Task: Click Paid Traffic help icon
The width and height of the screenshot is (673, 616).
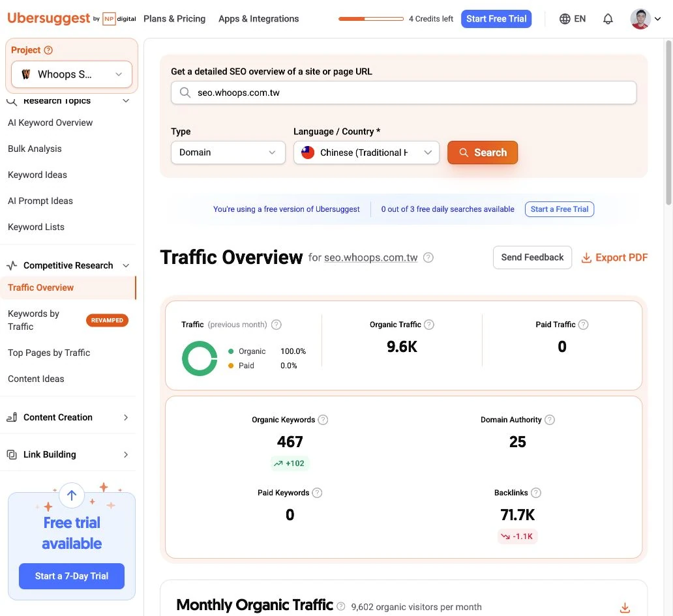Action: coord(583,325)
